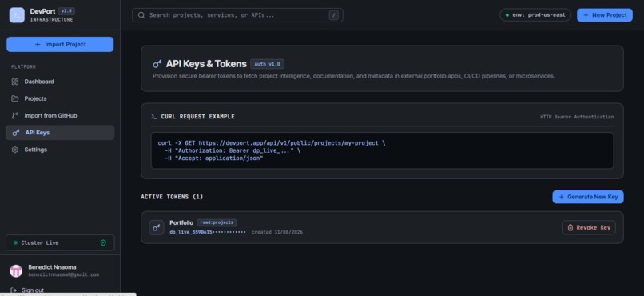Click the New Project button

[x=605, y=14]
